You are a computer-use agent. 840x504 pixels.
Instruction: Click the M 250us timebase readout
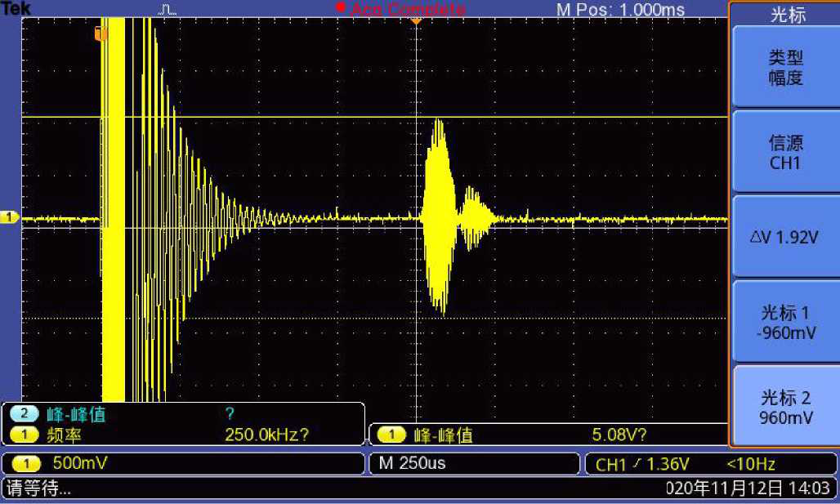tap(412, 463)
